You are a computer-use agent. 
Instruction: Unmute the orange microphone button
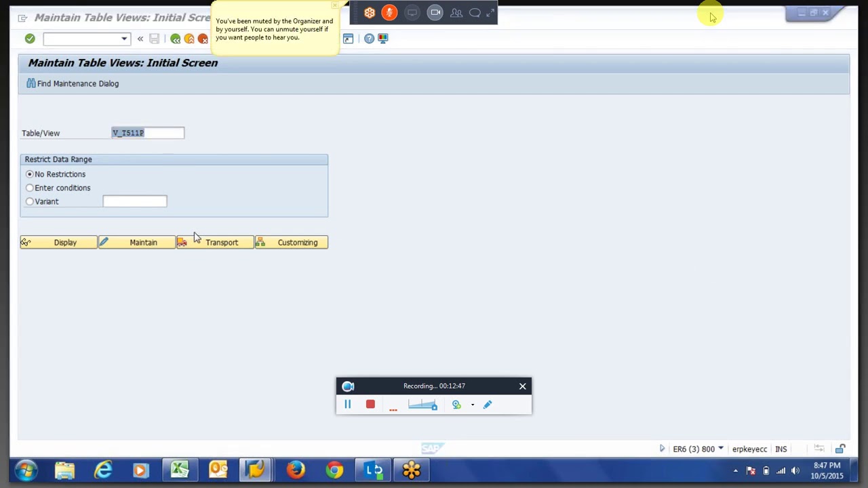[389, 13]
